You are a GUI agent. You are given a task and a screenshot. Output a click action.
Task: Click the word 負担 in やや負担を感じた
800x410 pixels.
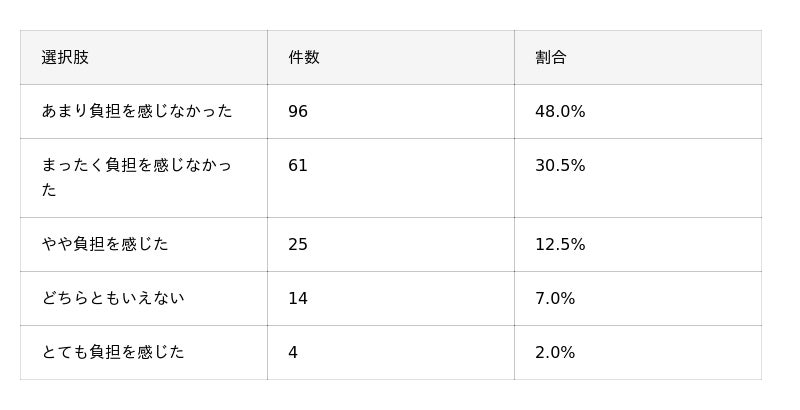click(x=89, y=244)
